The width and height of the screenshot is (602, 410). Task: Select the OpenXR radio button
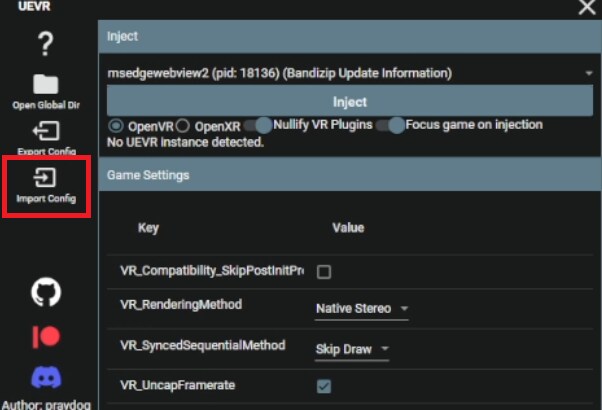click(x=182, y=126)
